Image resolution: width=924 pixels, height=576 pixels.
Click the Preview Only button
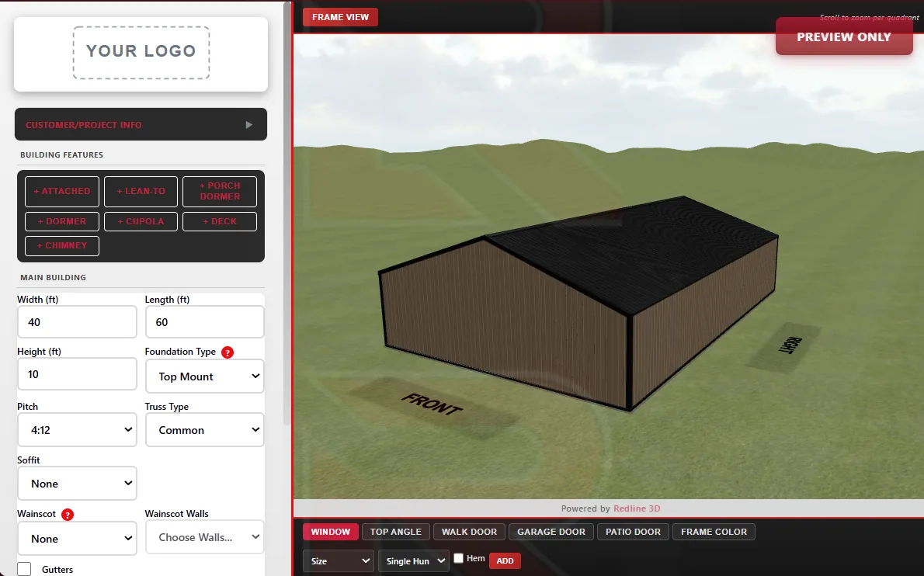point(844,36)
